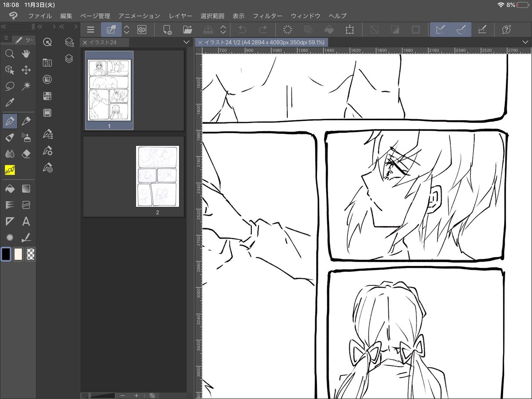Select the Fill bucket tool in tool palette
532x399 pixels.
point(10,189)
